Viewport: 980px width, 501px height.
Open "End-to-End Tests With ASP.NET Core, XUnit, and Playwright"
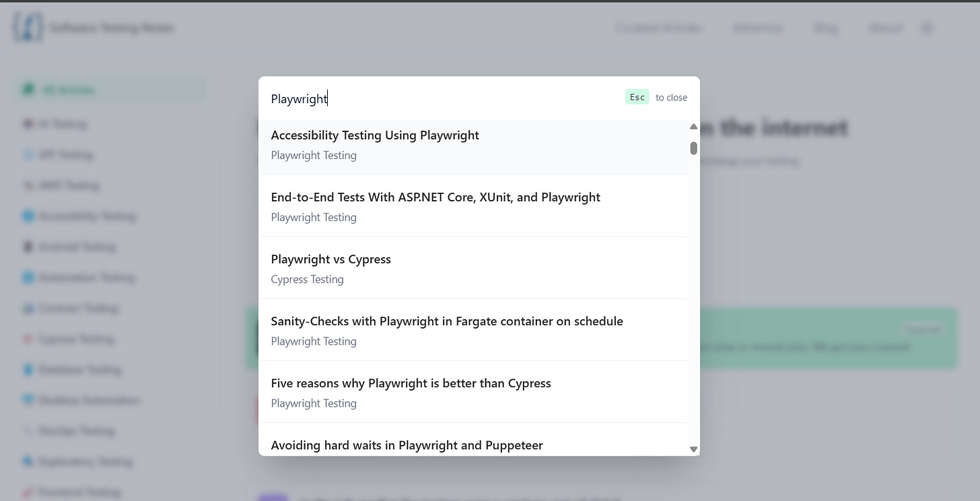473,206
